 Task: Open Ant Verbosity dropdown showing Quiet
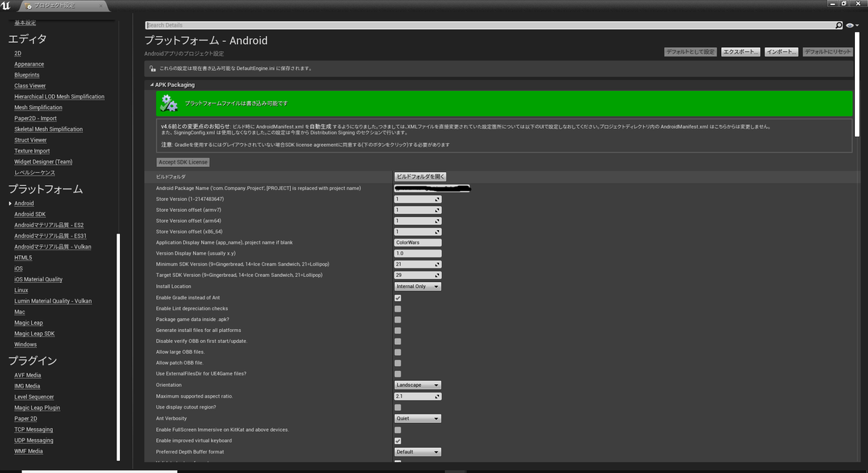point(417,419)
